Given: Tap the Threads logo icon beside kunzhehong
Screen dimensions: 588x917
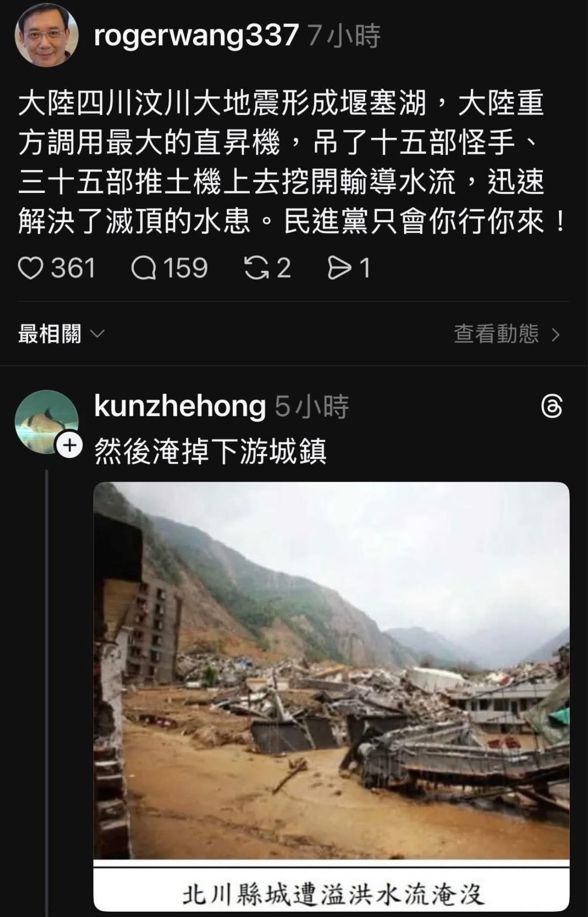Looking at the screenshot, I should pyautogui.click(x=552, y=407).
